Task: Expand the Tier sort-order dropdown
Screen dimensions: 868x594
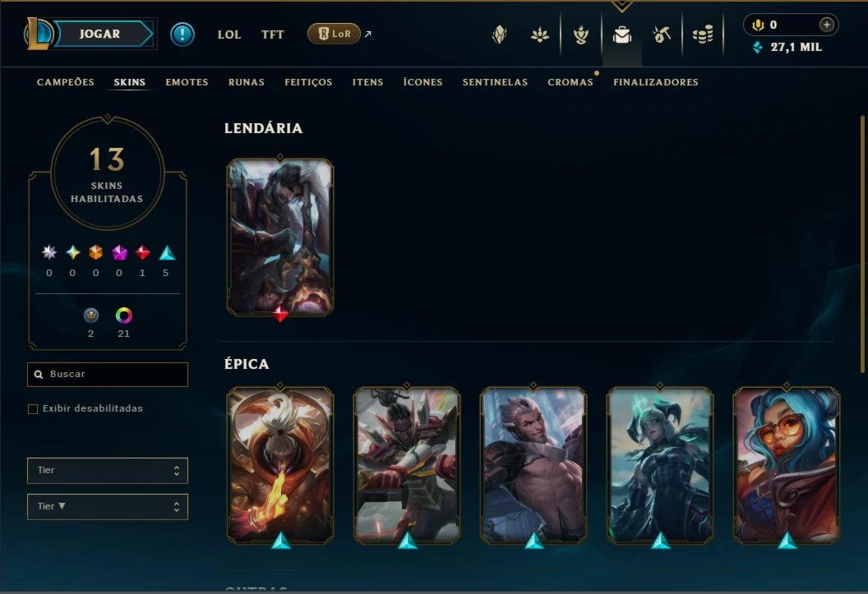Action: point(108,507)
